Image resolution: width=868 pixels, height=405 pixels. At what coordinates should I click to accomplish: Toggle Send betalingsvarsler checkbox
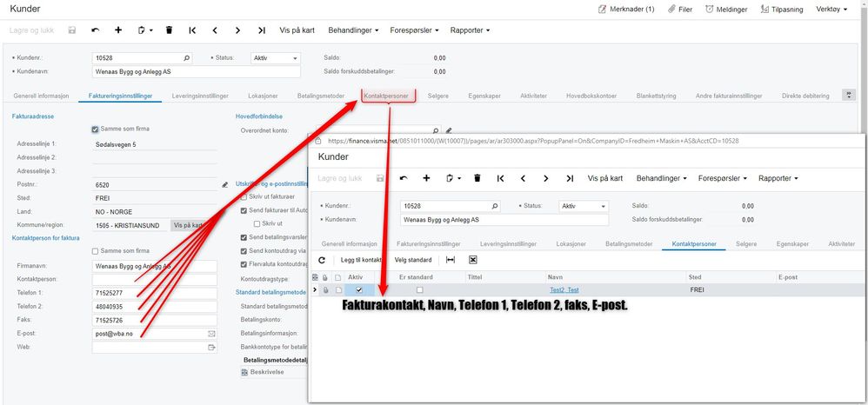click(x=244, y=237)
